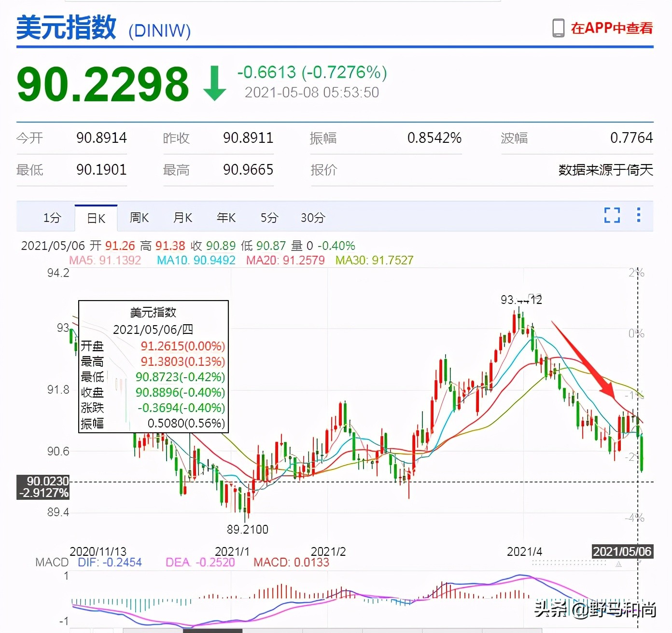Viewport: 672px width, 633px height.
Task: Open the three-dot chart options menu
Action: pos(638,216)
